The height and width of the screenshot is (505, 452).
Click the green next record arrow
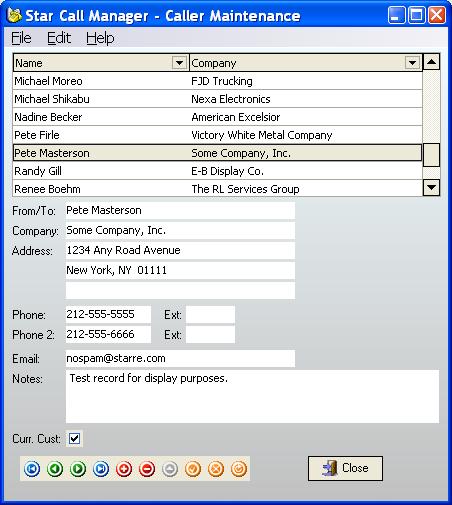pos(78,469)
